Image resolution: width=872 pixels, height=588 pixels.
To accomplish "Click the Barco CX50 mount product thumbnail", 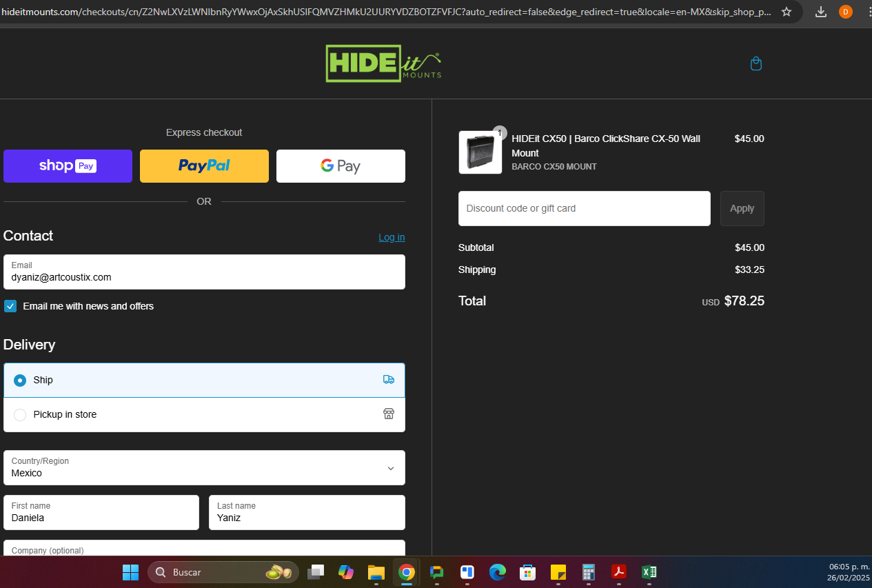I will 480,152.
